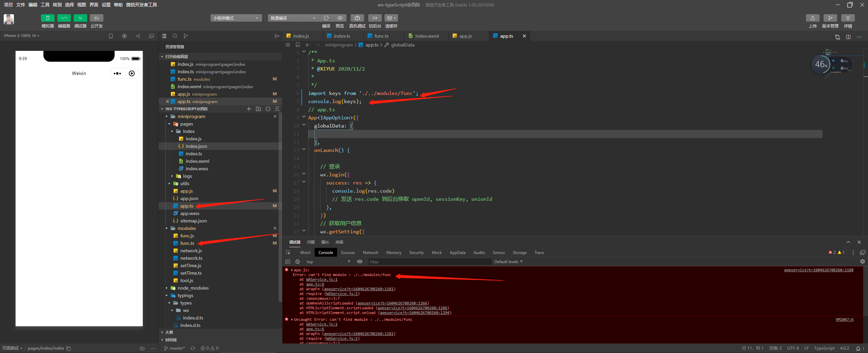Click the TypeScript language mode in status bar
868x353 pixels.
click(824, 348)
